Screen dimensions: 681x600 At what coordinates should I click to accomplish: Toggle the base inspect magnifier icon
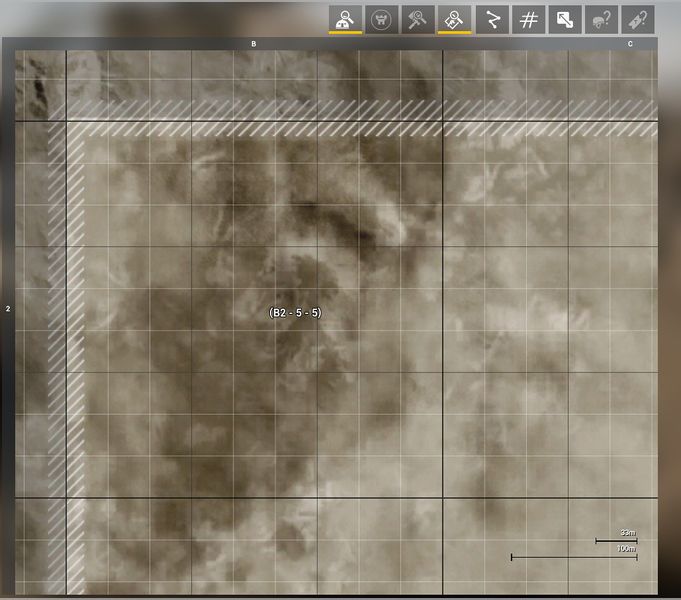(345, 20)
